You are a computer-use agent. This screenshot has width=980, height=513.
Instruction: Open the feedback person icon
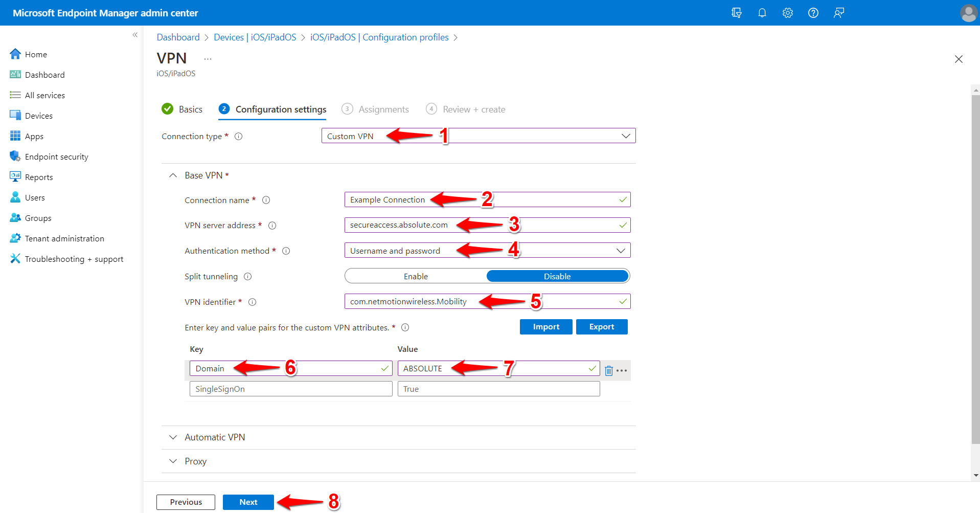[x=838, y=13]
